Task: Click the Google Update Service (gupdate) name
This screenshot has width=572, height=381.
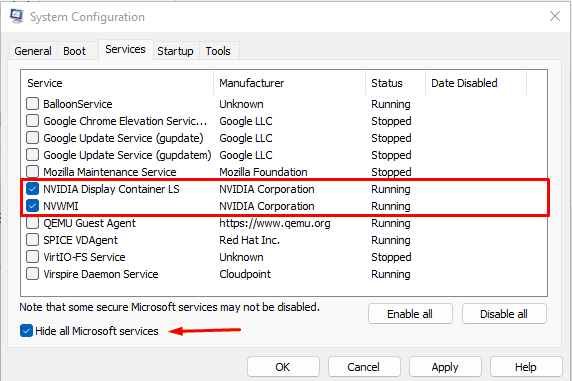Action: (x=123, y=138)
